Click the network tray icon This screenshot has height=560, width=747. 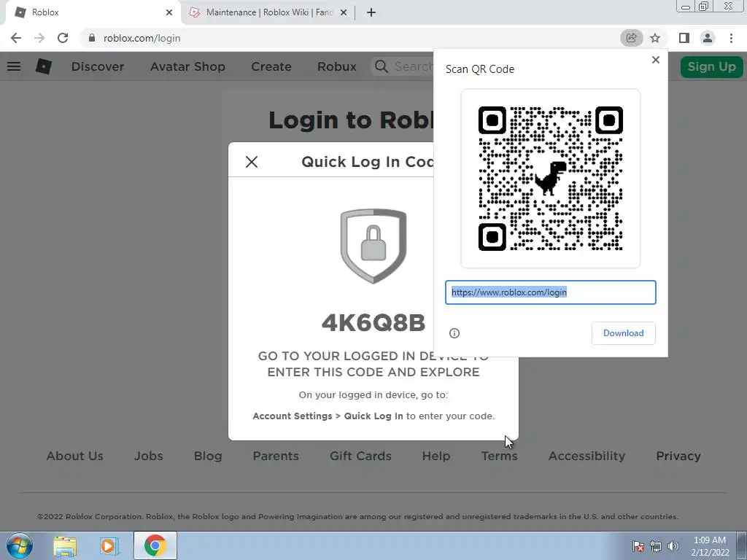tap(656, 546)
